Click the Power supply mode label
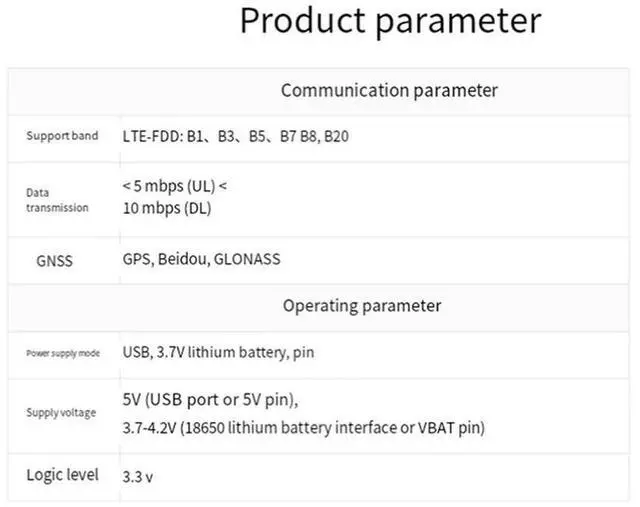The image size is (640, 507). (x=62, y=353)
